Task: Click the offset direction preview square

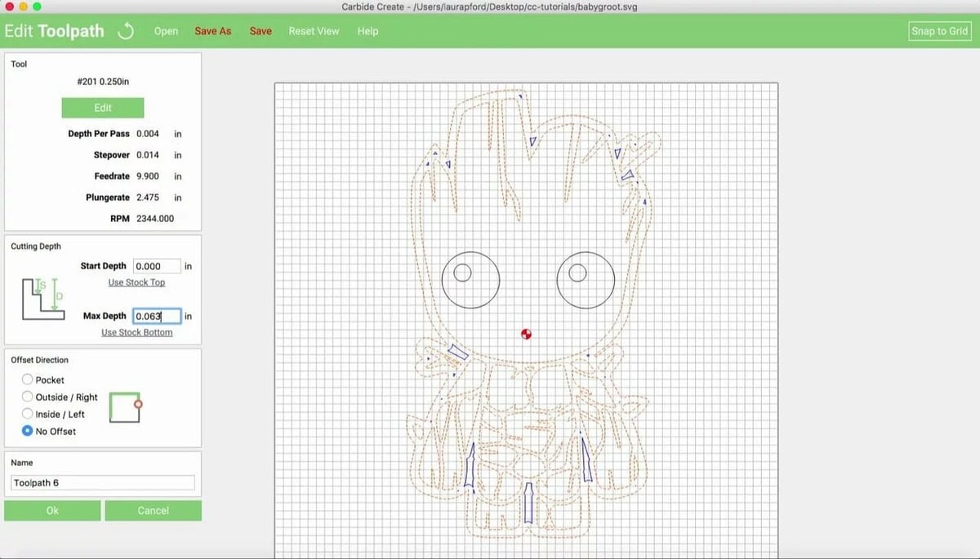Action: click(126, 406)
